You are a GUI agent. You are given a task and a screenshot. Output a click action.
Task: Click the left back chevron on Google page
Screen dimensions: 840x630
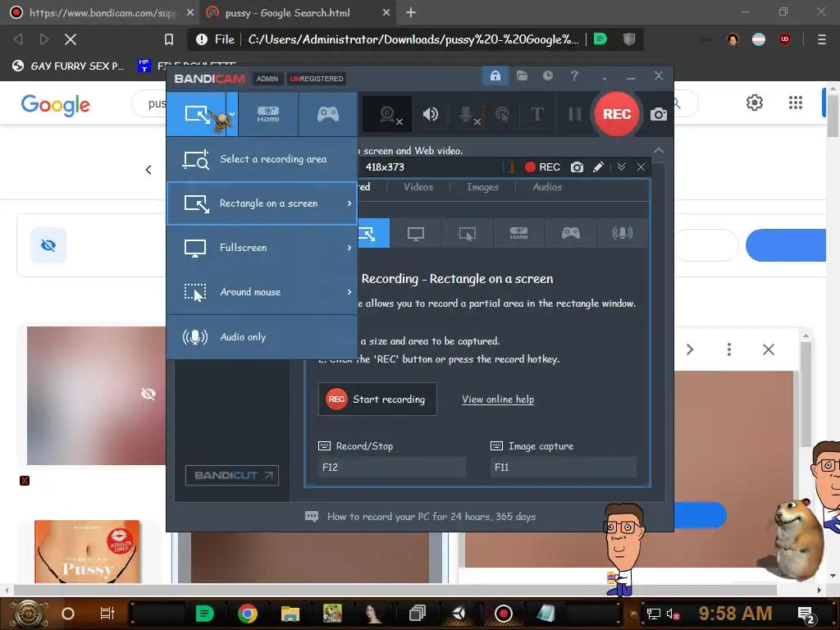[148, 170]
